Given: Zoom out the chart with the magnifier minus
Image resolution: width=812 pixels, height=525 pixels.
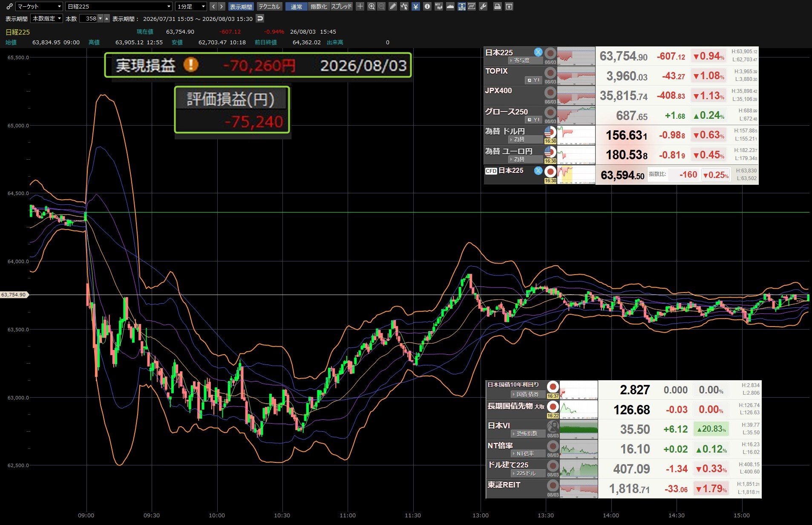Looking at the screenshot, I should [381, 6].
